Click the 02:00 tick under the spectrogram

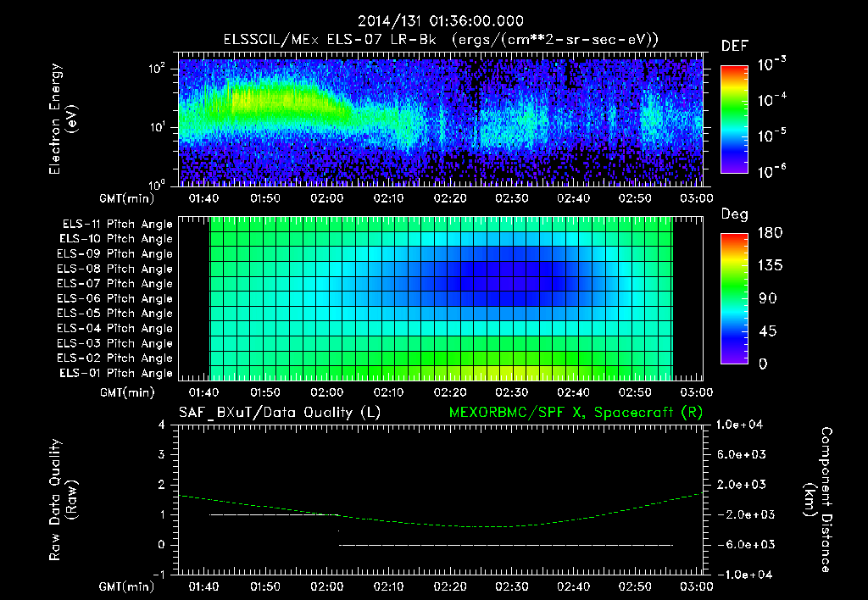coord(326,198)
